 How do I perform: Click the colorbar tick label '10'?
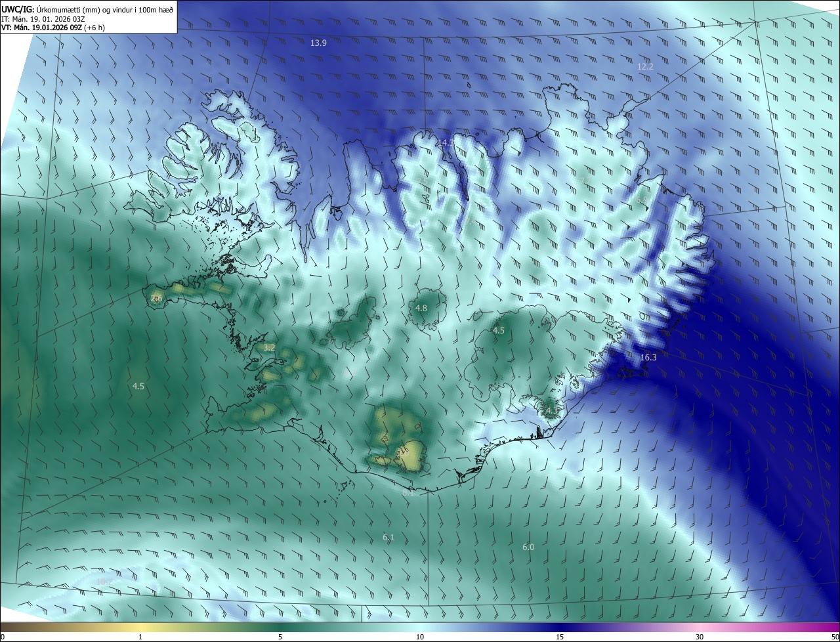click(x=420, y=637)
